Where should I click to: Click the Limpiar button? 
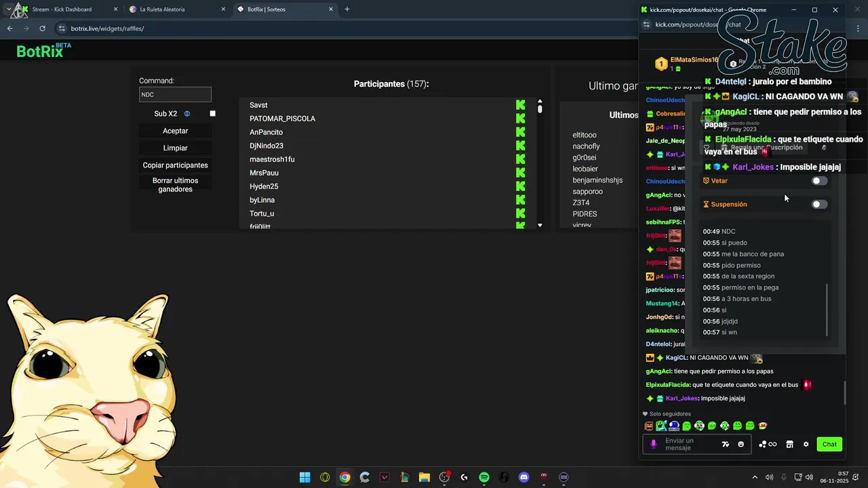tap(176, 148)
